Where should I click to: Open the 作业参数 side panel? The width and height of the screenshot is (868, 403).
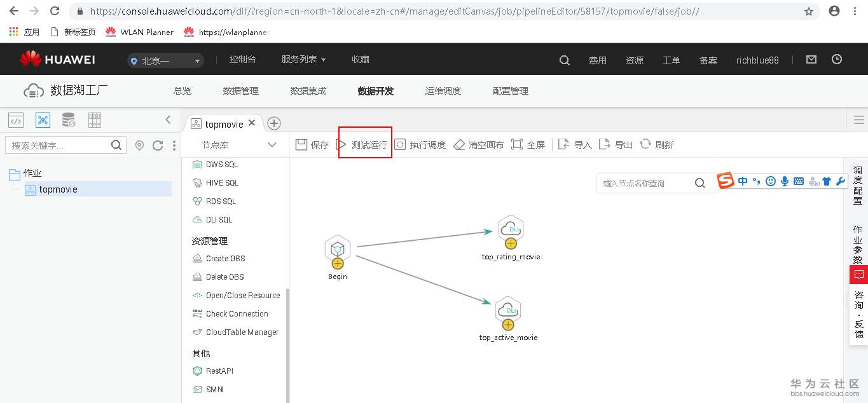click(858, 245)
